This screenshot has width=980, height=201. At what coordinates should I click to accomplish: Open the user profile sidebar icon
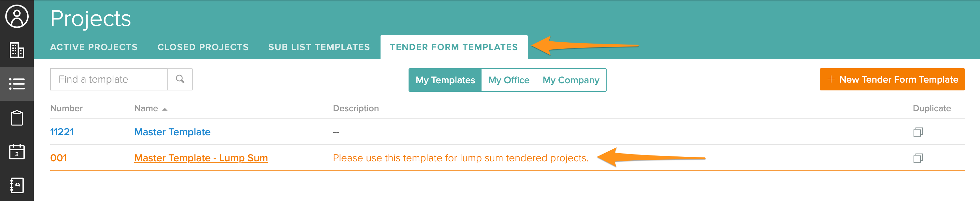17,17
